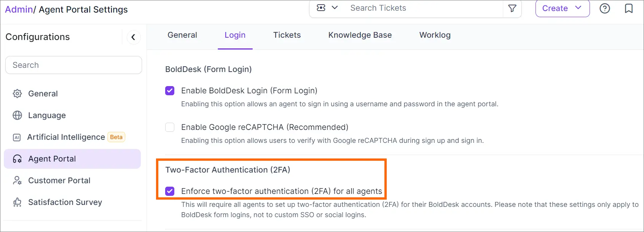
Task: Open the help question mark icon
Action: (605, 8)
